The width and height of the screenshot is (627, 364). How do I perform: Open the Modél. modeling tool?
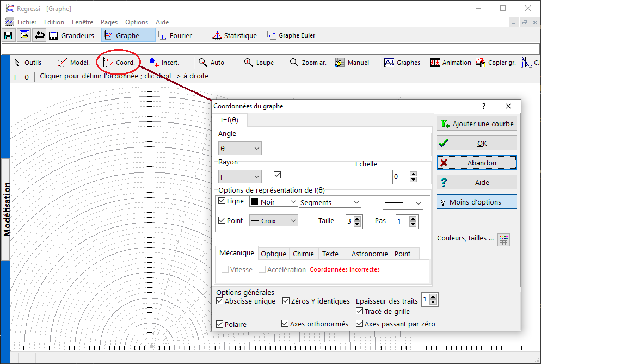[x=73, y=63]
